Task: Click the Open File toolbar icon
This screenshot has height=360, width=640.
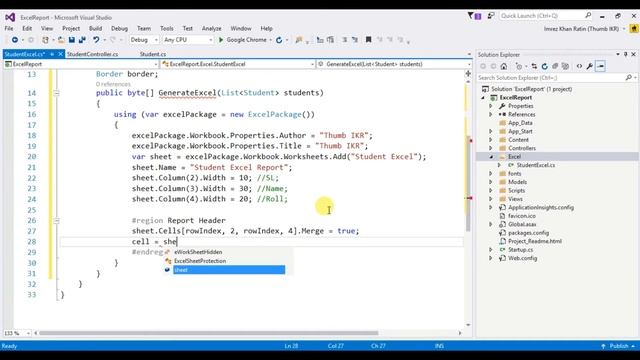Action: [x=60, y=40]
